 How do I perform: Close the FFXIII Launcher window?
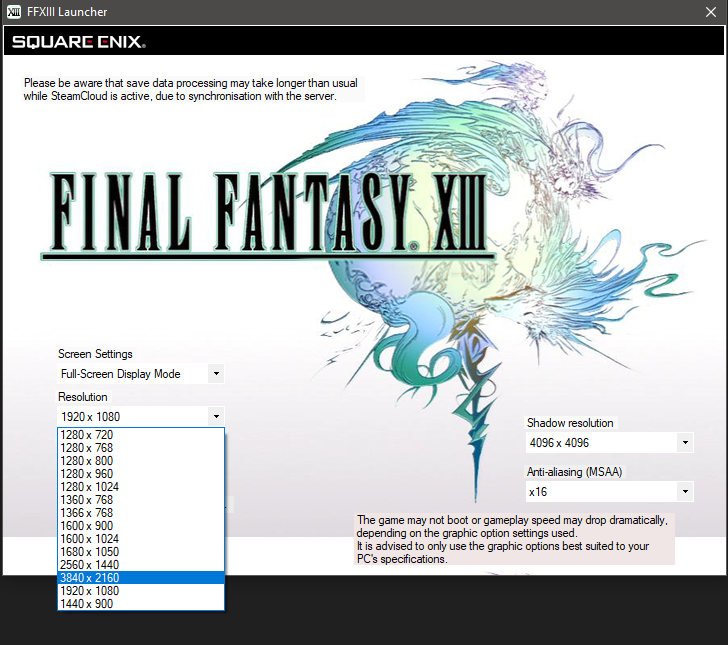(x=710, y=12)
